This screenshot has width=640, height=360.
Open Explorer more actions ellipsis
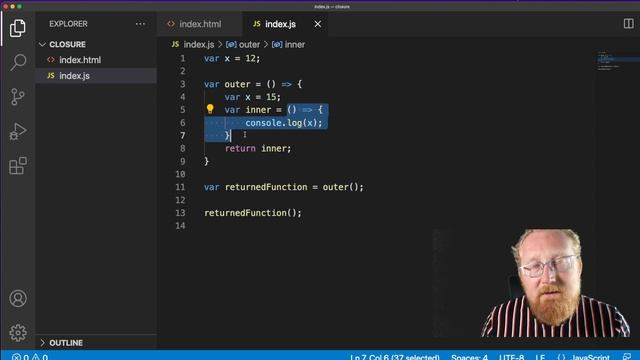click(140, 24)
